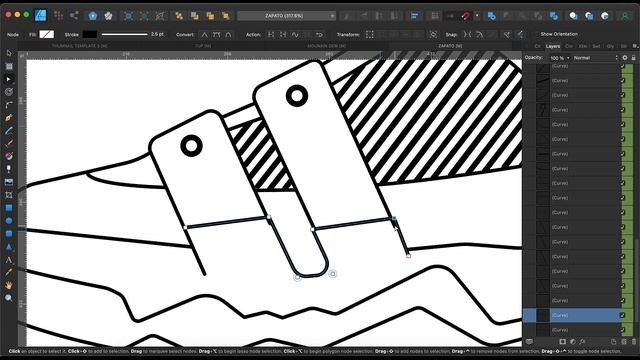Convert node to Smart

[x=229, y=34]
